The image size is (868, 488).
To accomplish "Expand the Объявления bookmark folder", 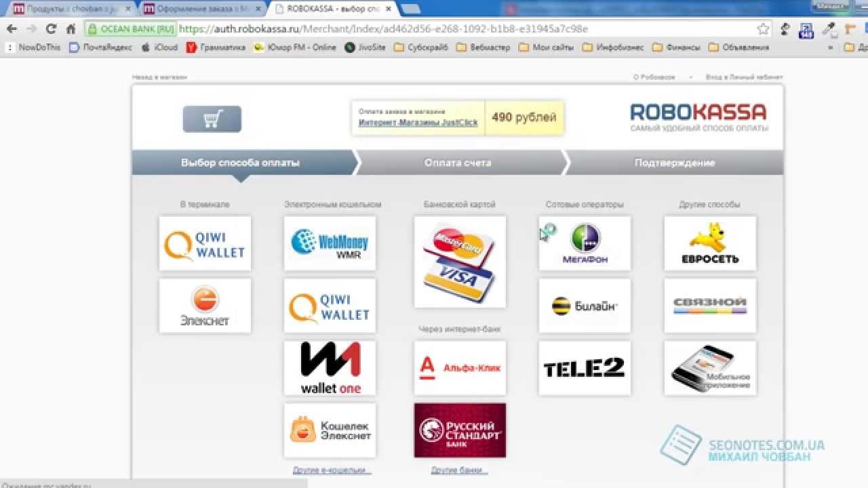I will [x=739, y=47].
